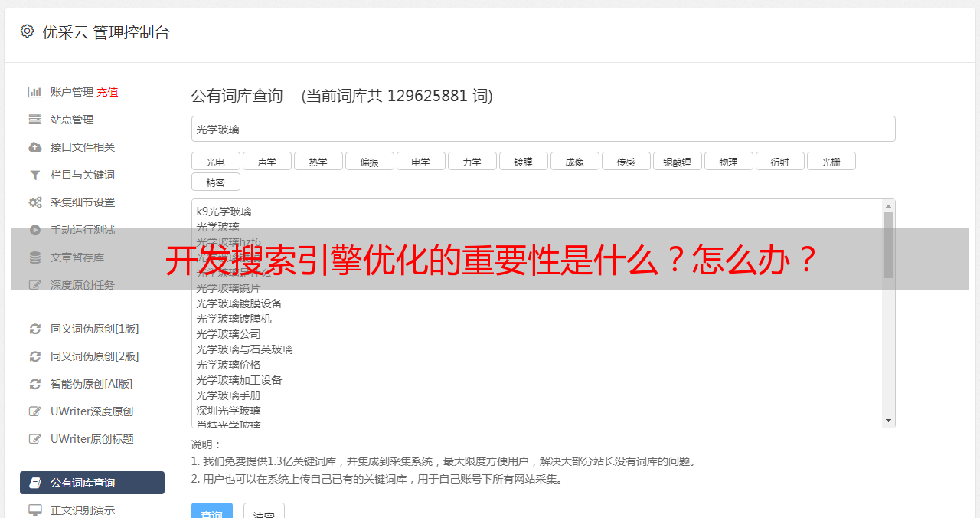980x518 pixels.
Task: Click the book icon for 公有词库查询
Action: coord(35,483)
